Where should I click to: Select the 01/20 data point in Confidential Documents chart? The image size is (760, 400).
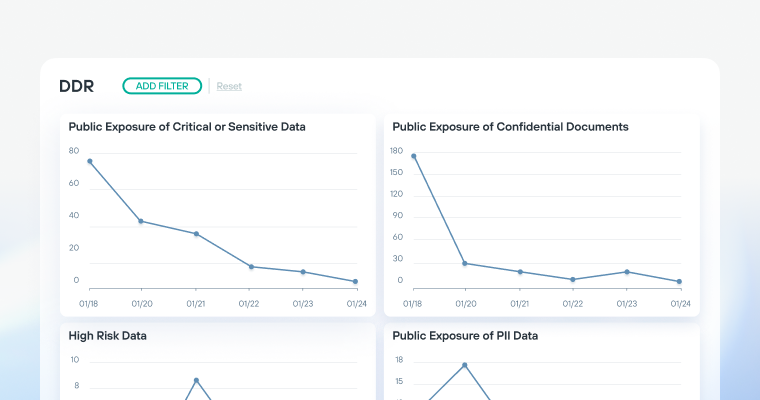point(465,263)
